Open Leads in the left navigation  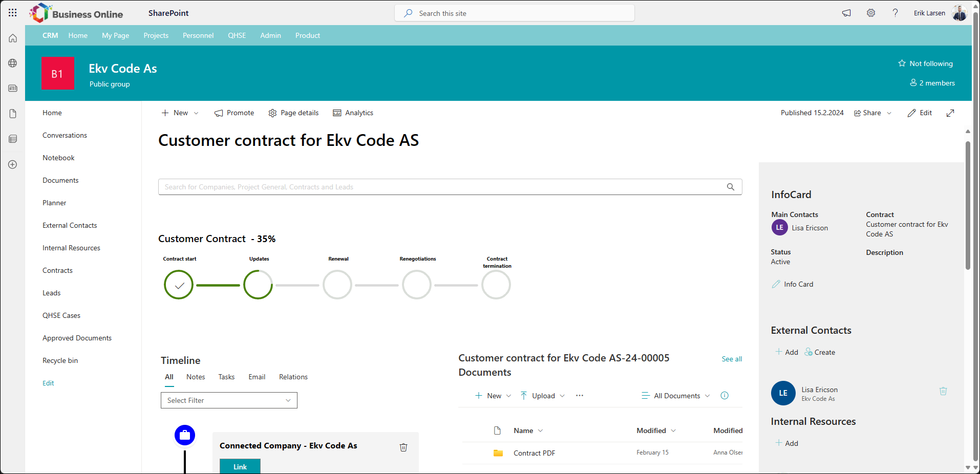click(x=52, y=293)
